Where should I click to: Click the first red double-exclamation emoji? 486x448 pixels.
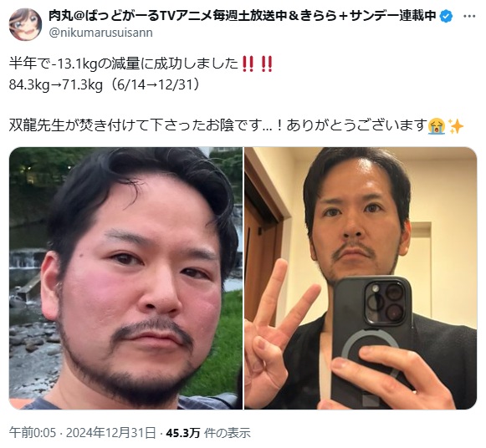click(x=248, y=64)
